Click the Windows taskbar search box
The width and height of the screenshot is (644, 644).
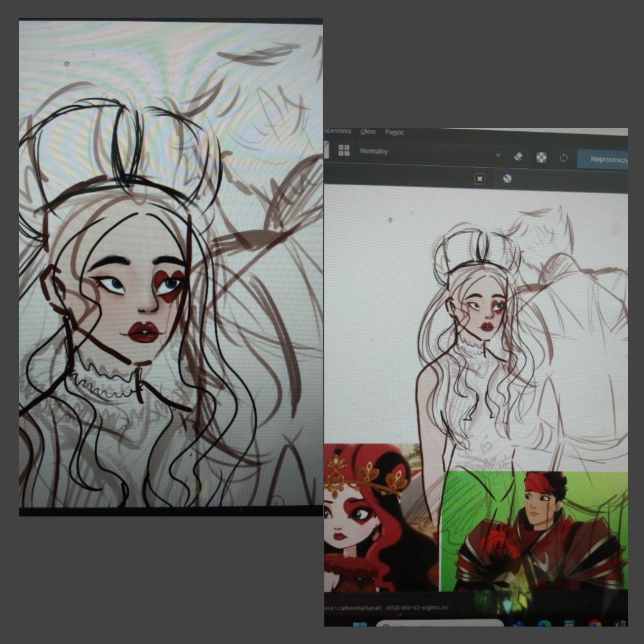437,626
